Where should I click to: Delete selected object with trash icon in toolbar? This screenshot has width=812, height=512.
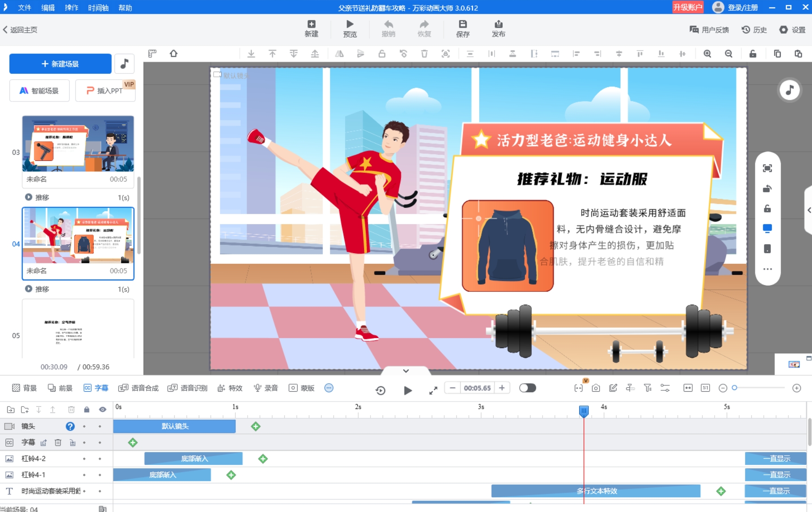click(x=424, y=54)
